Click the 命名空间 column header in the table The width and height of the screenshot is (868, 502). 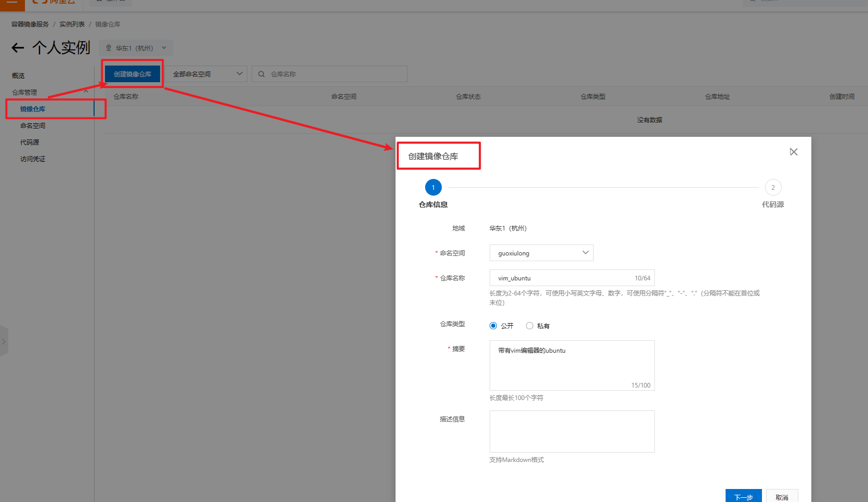click(x=344, y=96)
